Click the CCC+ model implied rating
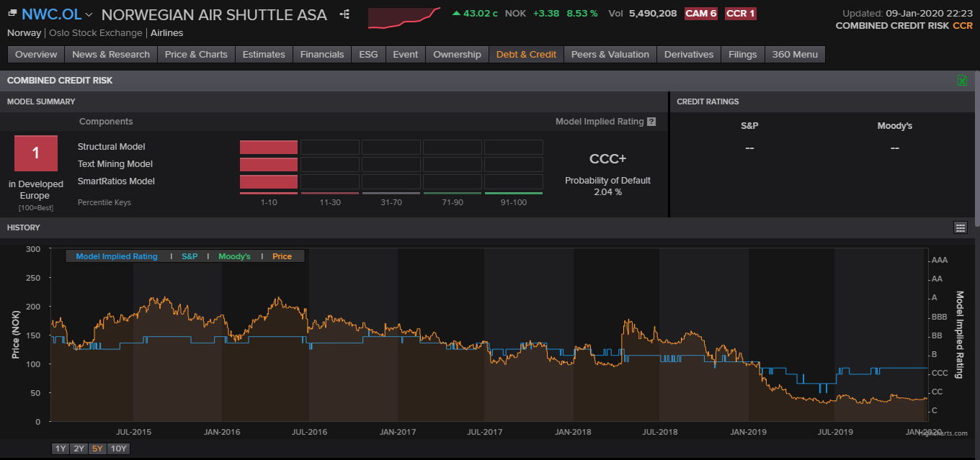The image size is (980, 460). (607, 159)
